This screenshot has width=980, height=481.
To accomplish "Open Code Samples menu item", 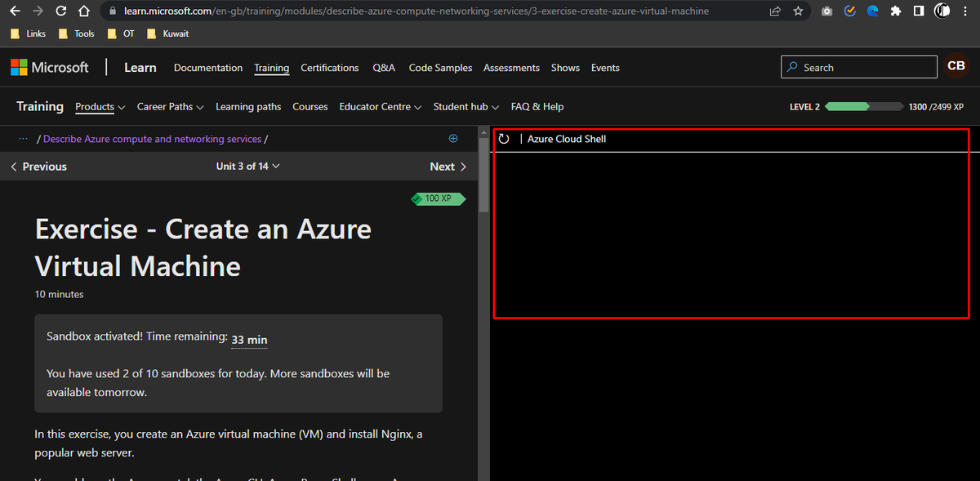I will point(440,68).
